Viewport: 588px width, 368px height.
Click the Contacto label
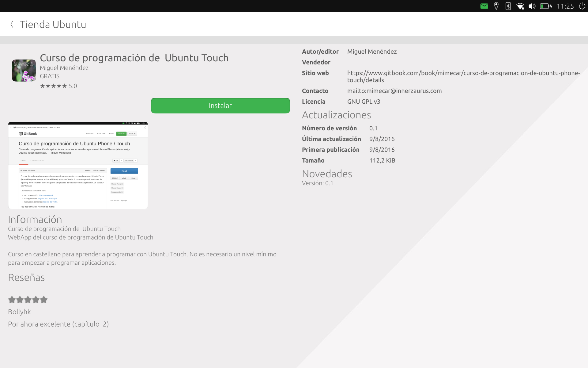tap(315, 91)
